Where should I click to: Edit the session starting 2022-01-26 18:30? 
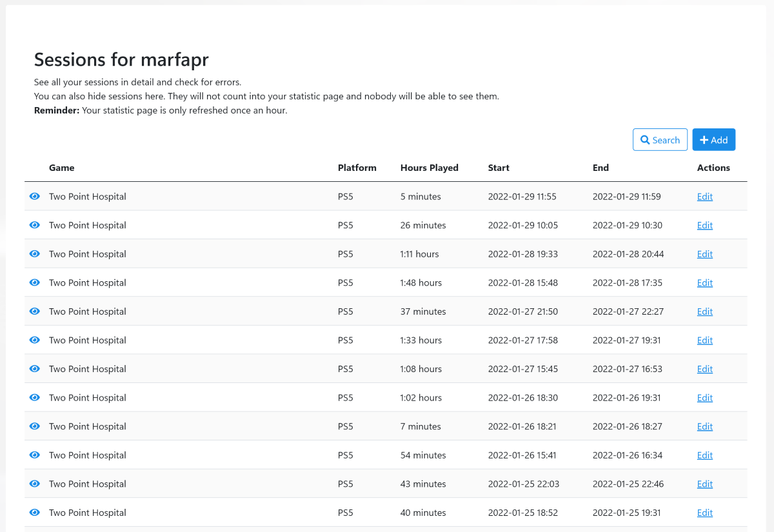pos(705,398)
